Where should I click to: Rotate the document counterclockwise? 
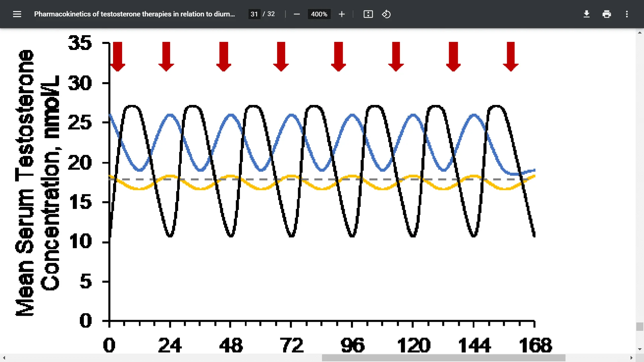(386, 14)
